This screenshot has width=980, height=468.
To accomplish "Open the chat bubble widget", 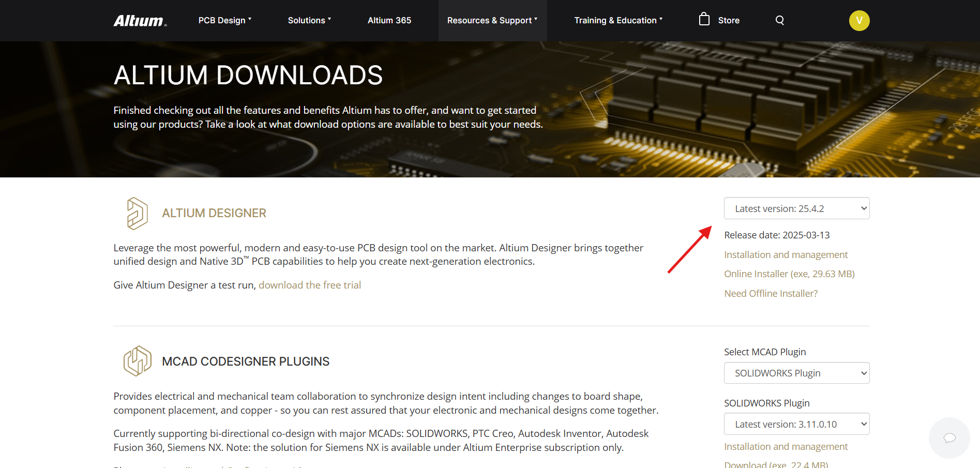I will click(949, 438).
